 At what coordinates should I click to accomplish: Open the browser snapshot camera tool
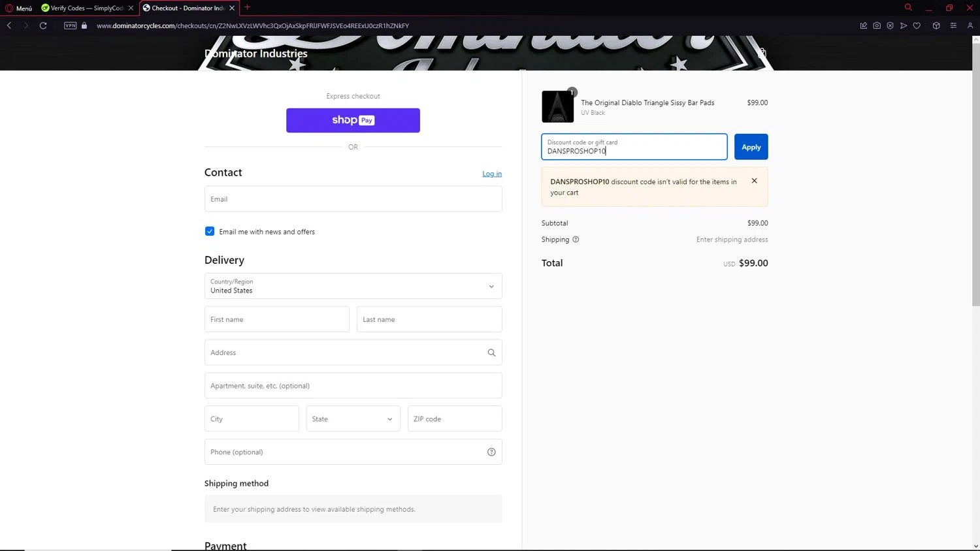pos(877,25)
